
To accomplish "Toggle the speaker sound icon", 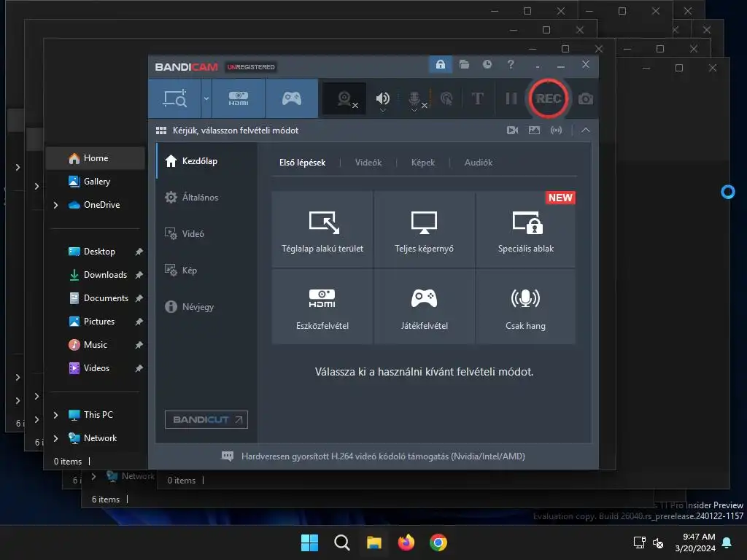I will [x=382, y=98].
